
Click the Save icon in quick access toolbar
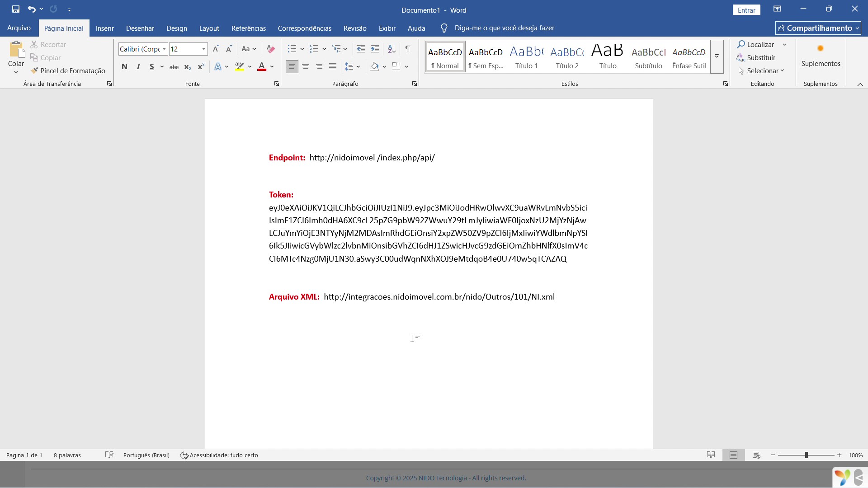coord(16,9)
